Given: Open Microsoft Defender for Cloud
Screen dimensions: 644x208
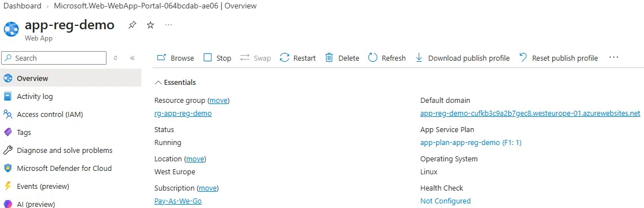Looking at the screenshot, I should pyautogui.click(x=70, y=168).
